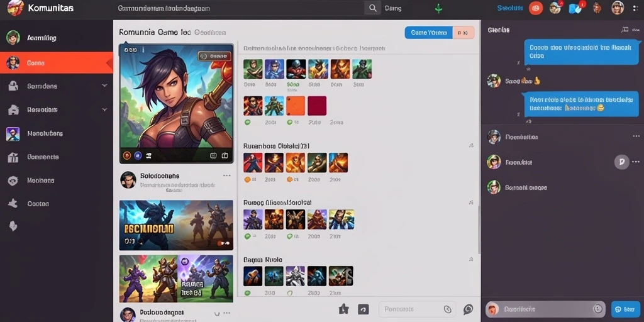Open the dark warriors banner below Solodoohahe
644x322 pixels.
tap(176, 225)
